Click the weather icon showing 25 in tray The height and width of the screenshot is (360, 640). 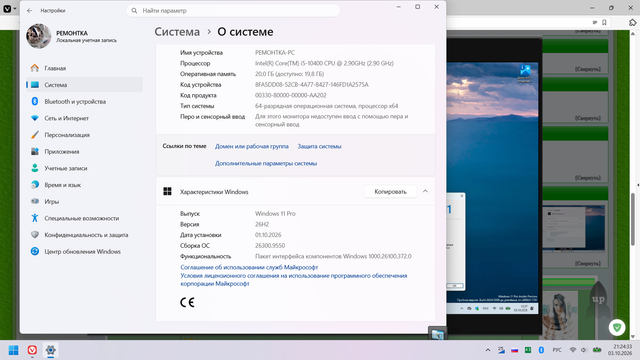(501, 350)
